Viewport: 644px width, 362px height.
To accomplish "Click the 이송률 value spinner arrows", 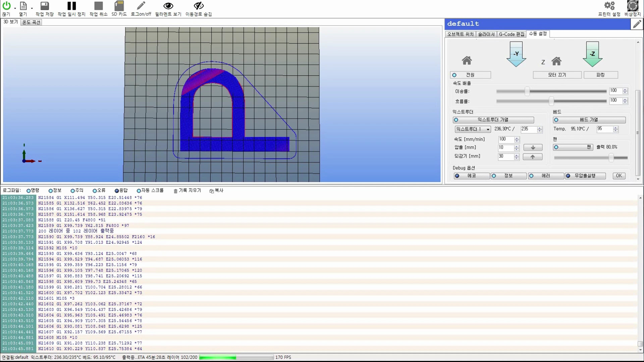I will tap(625, 91).
